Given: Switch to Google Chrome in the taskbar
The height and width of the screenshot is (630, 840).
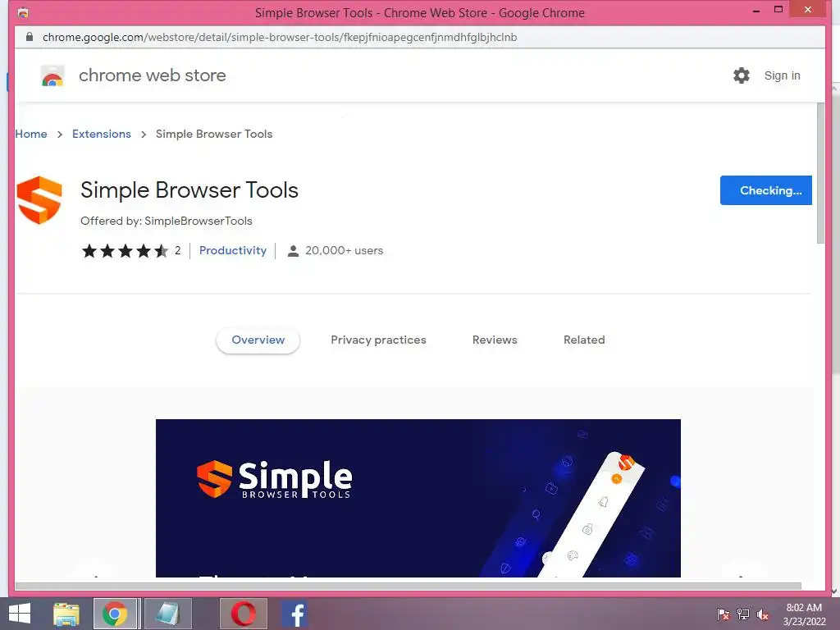Looking at the screenshot, I should point(115,614).
